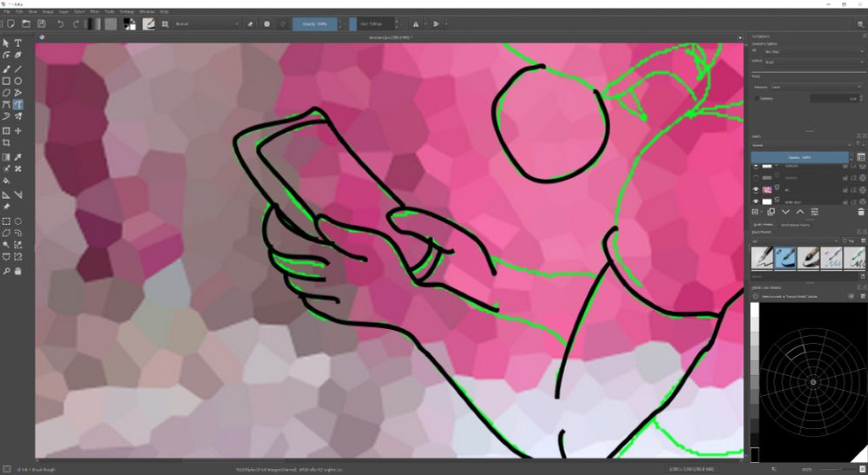Show the hidden second layer

click(x=756, y=178)
